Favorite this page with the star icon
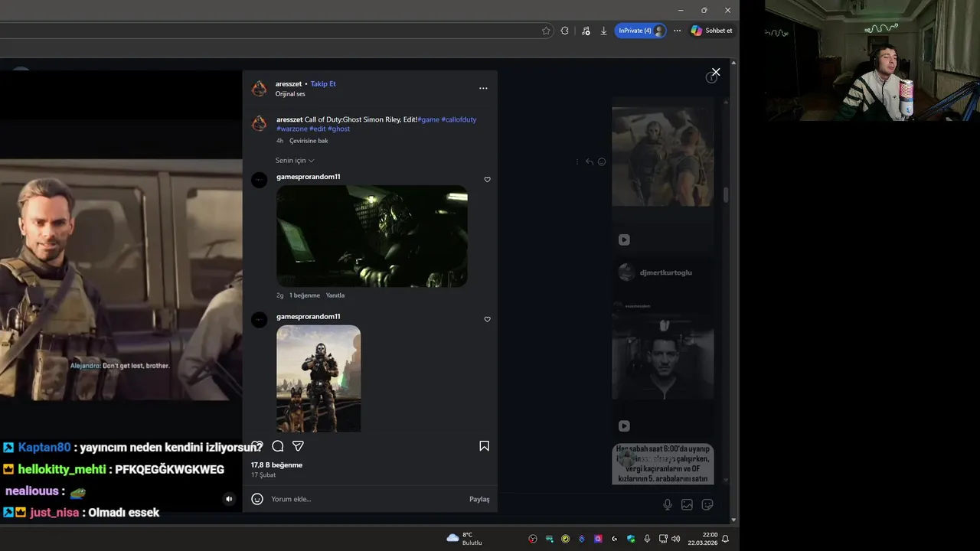The image size is (980, 551). point(546,31)
